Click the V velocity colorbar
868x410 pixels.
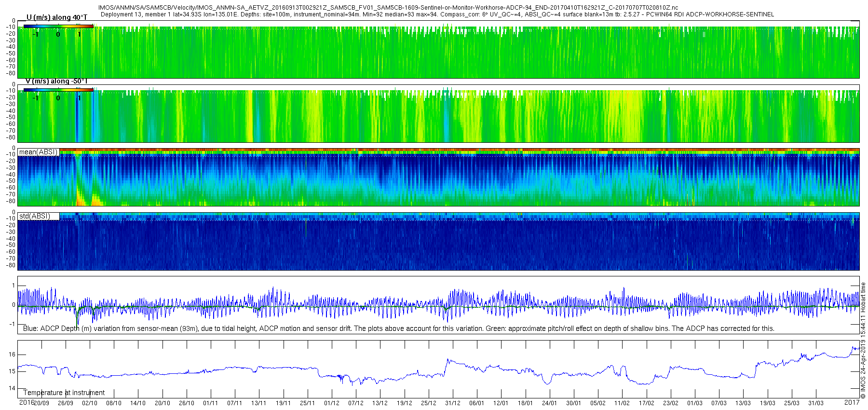[x=58, y=90]
